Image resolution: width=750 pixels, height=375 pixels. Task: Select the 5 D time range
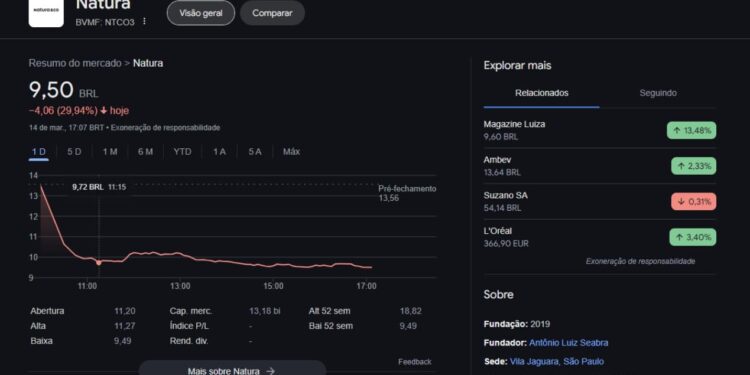74,152
